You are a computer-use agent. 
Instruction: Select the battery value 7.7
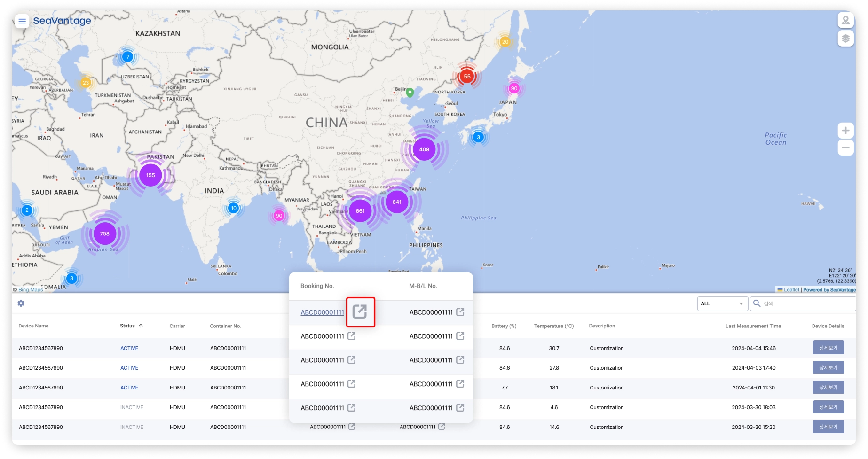pos(505,388)
